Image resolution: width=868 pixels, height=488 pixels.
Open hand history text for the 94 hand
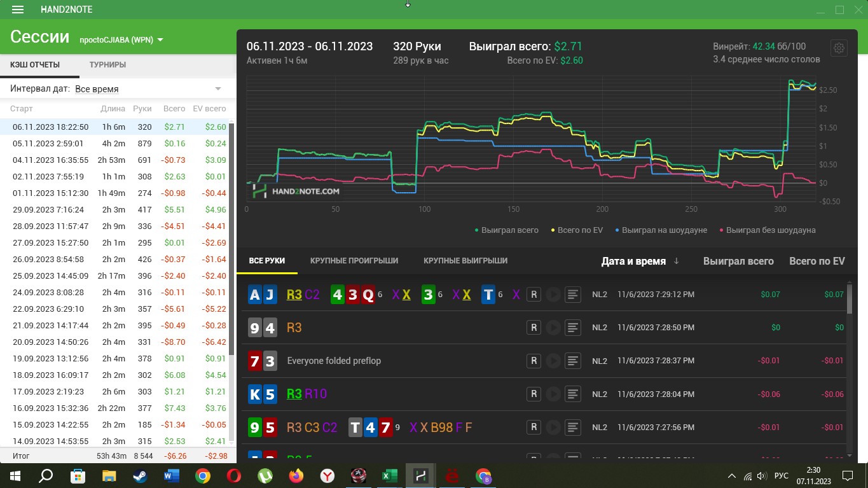573,328
